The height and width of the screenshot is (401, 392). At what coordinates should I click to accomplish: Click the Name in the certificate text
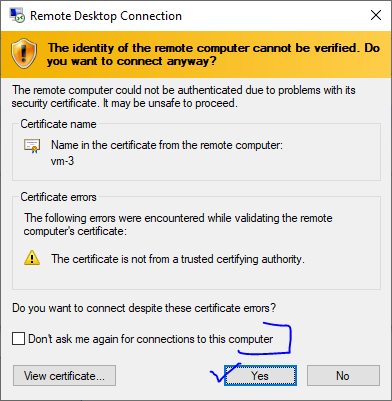coord(167,145)
